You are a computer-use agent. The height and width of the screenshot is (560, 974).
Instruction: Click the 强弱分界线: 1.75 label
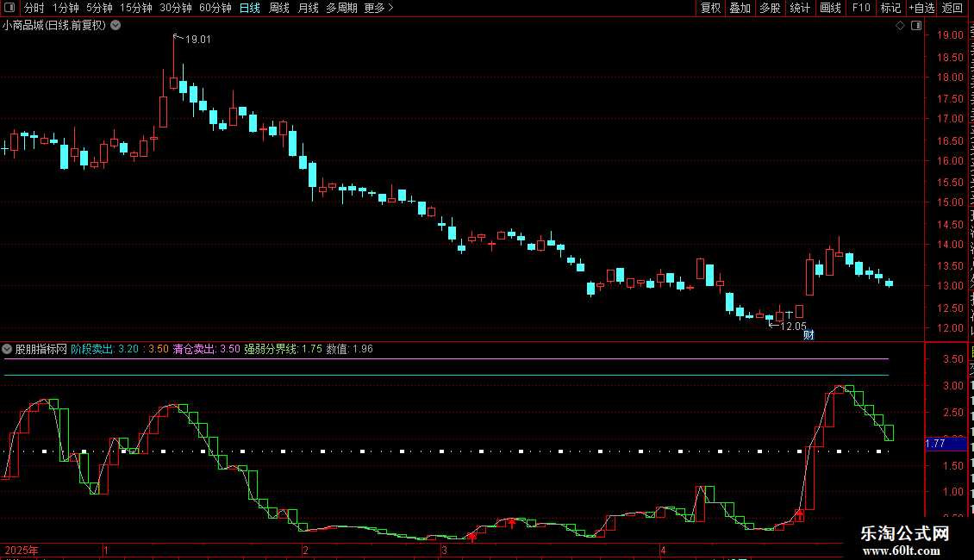284,349
